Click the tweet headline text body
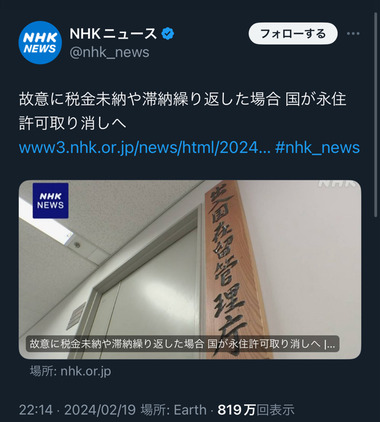Screen dimensions: 380x422 (x=183, y=112)
